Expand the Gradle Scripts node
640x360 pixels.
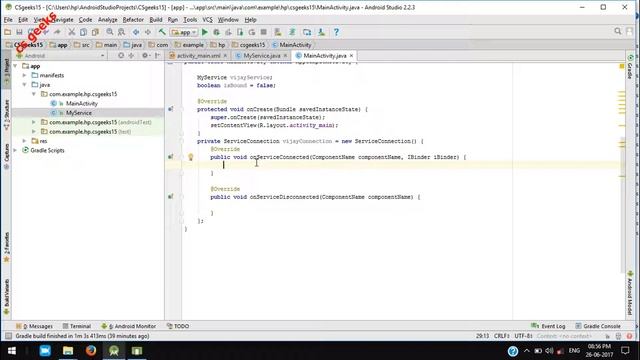pyautogui.click(x=16, y=150)
